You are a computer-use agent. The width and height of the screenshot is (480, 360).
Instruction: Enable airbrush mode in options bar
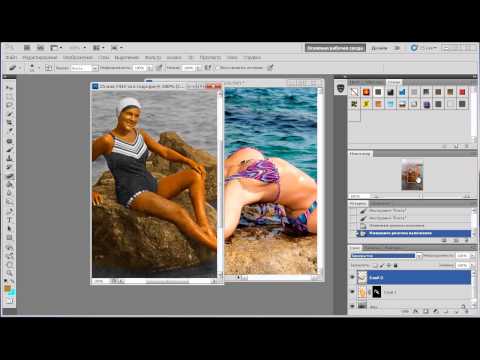point(207,68)
